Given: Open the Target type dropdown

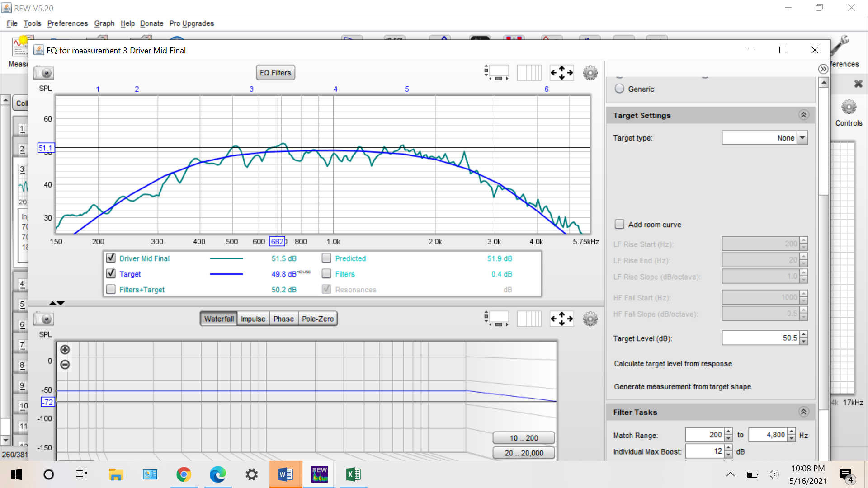Looking at the screenshot, I should click(x=802, y=138).
